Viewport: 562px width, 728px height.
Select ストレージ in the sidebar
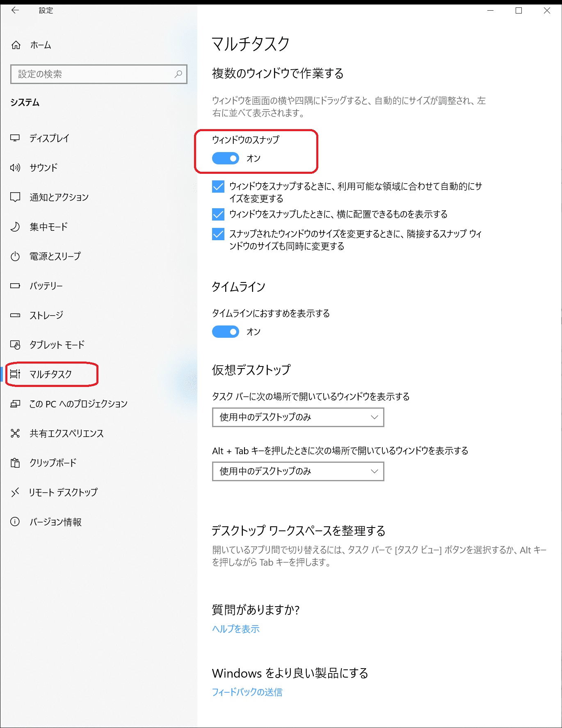46,315
